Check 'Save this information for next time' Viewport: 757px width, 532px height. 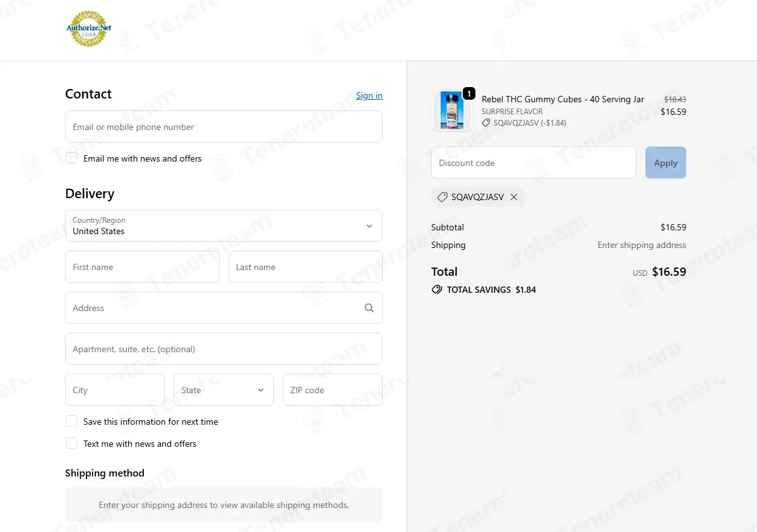tap(71, 421)
